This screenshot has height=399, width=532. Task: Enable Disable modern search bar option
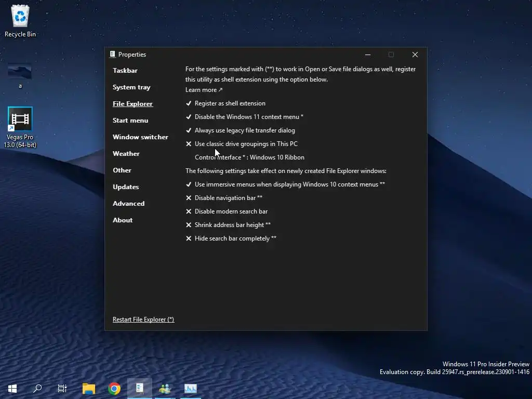coord(227,211)
